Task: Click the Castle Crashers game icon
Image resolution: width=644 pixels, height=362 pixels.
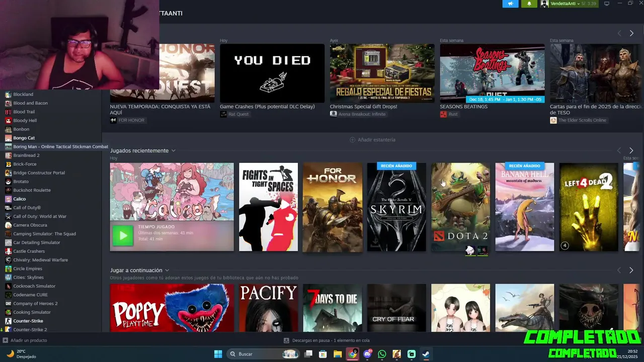Action: click(8, 251)
